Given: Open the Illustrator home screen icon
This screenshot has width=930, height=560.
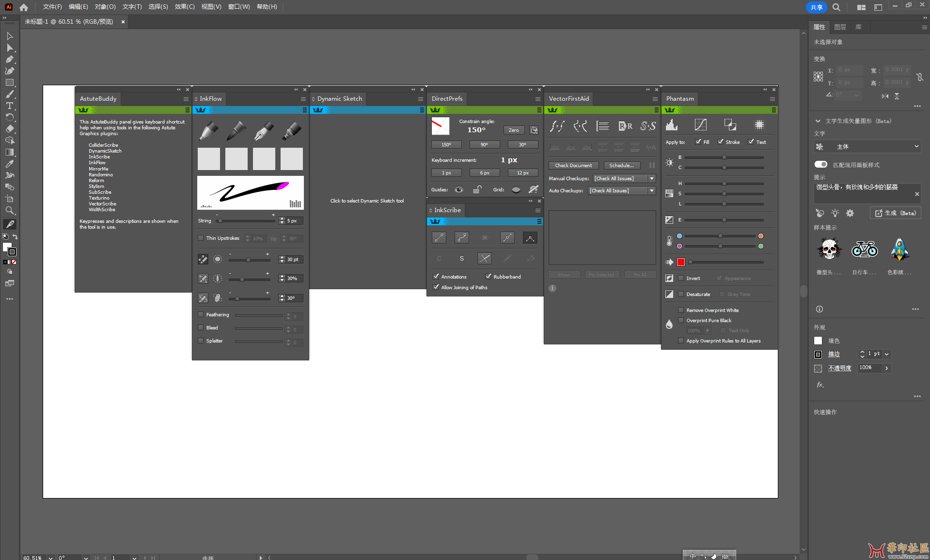Looking at the screenshot, I should [x=24, y=7].
